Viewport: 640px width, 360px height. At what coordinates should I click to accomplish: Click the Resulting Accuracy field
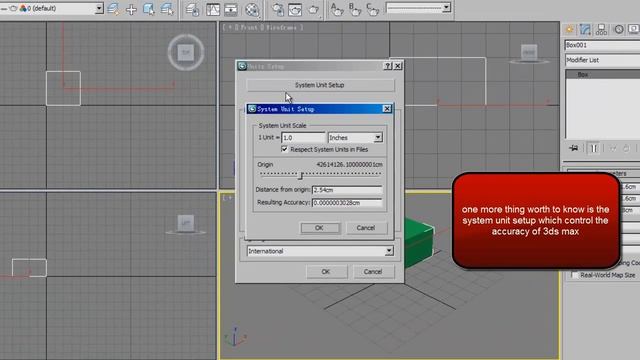[x=347, y=202]
